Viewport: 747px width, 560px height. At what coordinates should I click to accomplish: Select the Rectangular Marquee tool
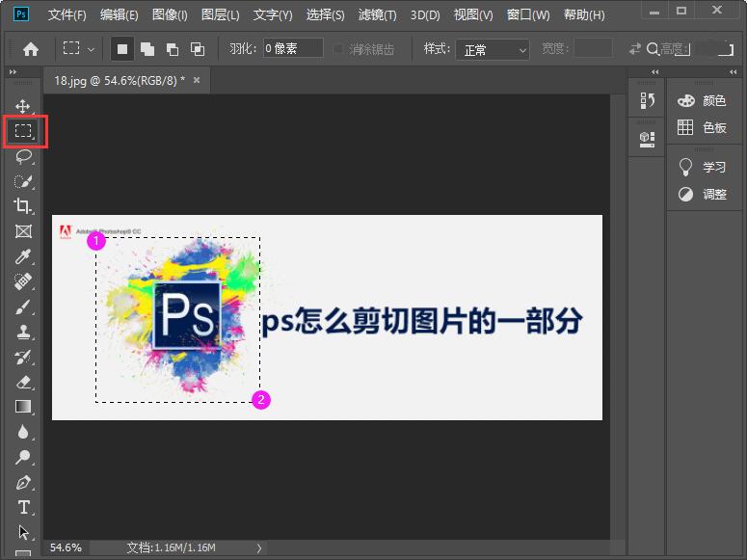(x=23, y=130)
